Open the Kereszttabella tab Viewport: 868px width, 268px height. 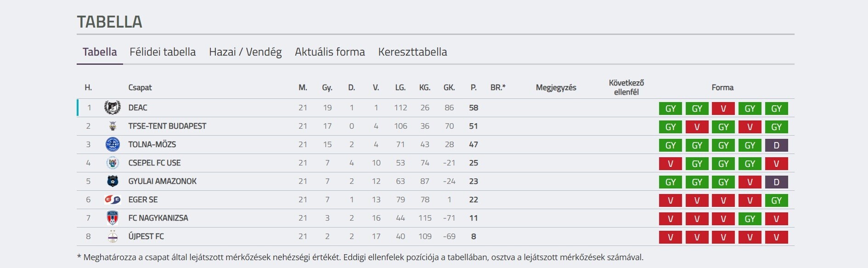coord(412,52)
